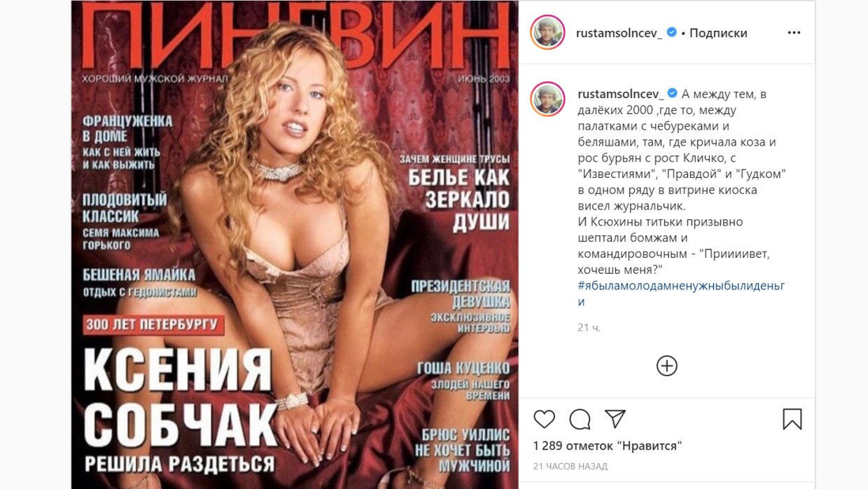Open the three-dots more options menu
Screen dimensions: 868x489
coord(794,33)
